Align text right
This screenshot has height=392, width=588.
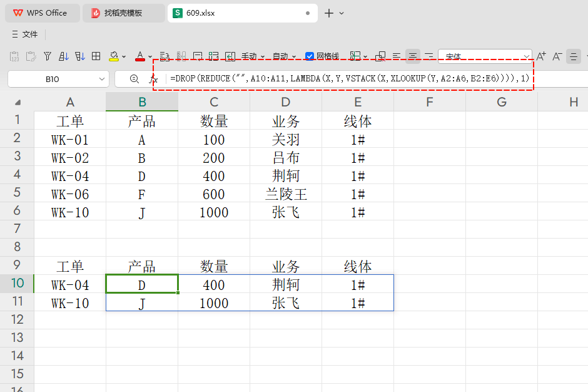(429, 56)
